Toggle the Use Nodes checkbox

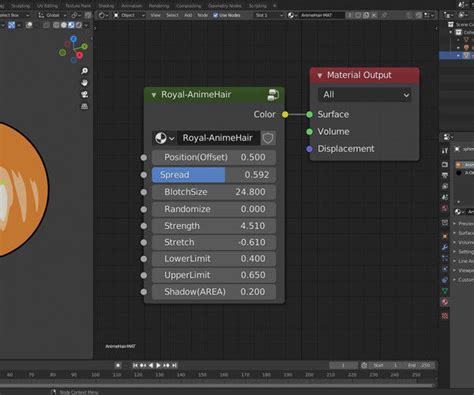coord(215,15)
